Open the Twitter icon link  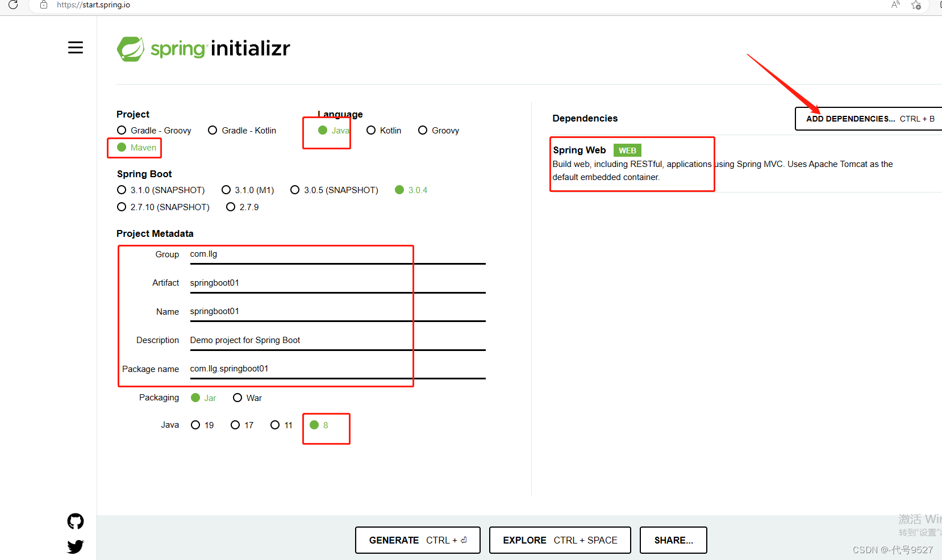coord(76,546)
